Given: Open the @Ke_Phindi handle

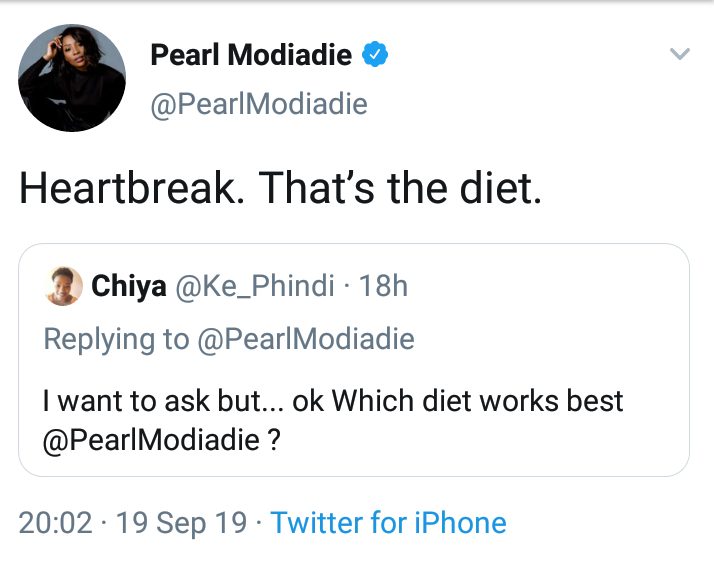Looking at the screenshot, I should click(255, 286).
